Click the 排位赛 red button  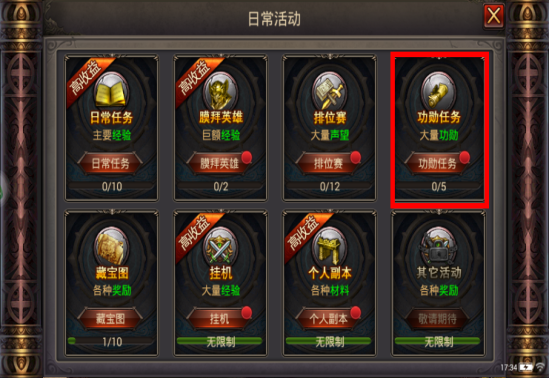328,163
